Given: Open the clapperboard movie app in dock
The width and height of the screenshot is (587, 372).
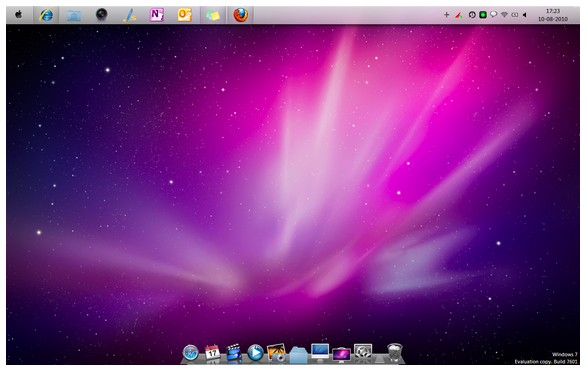Looking at the screenshot, I should pos(234,353).
